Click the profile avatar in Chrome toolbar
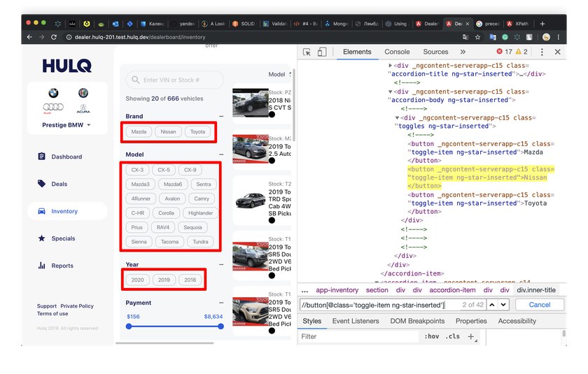Image resolution: width=588 pixels, height=374 pixels. point(547,37)
